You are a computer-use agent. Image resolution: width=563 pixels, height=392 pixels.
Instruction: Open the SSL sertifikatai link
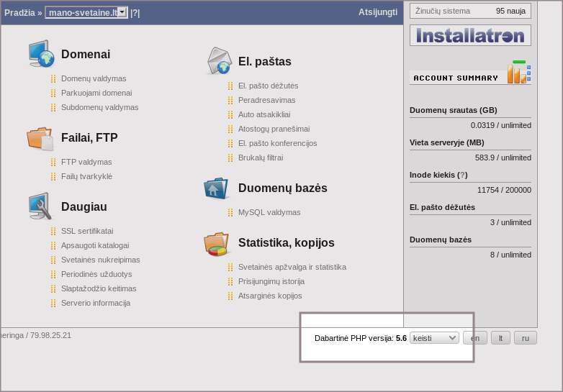(86, 231)
